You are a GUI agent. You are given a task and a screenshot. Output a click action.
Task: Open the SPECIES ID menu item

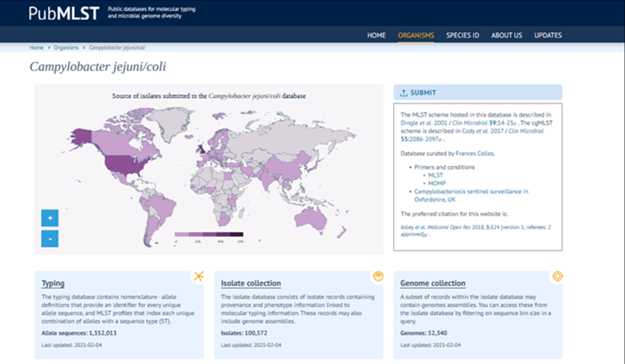(x=462, y=35)
